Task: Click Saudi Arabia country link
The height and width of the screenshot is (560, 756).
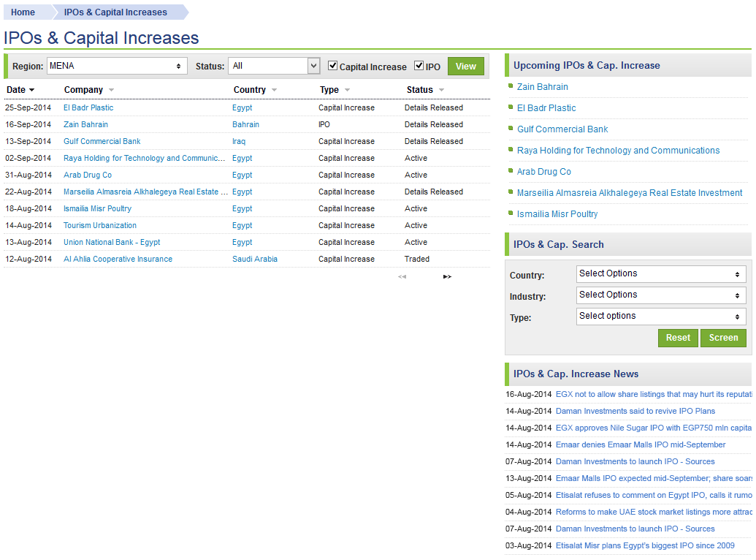Action: click(255, 260)
